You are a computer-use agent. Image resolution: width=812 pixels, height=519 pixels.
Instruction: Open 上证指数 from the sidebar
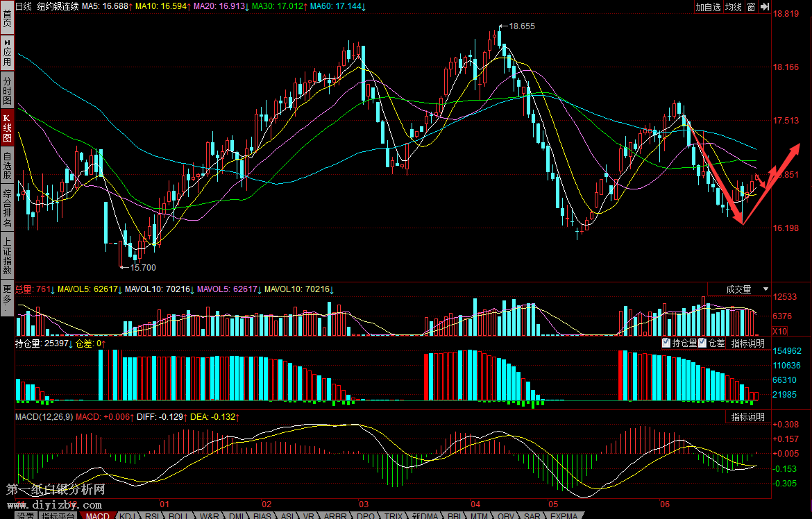click(x=7, y=256)
